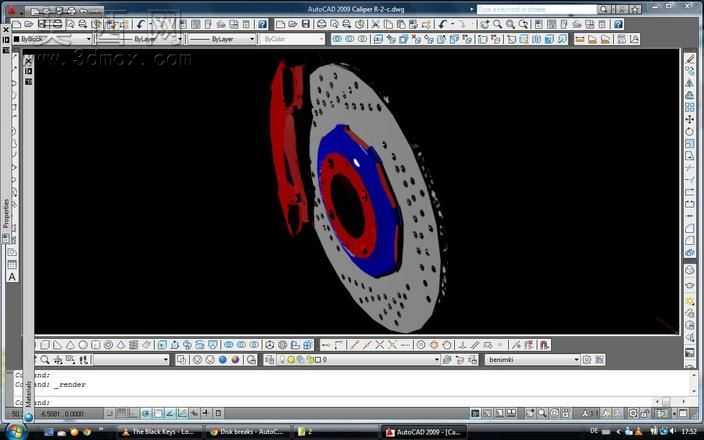Select the Mirror tool in Modify toolbar

tap(690, 83)
